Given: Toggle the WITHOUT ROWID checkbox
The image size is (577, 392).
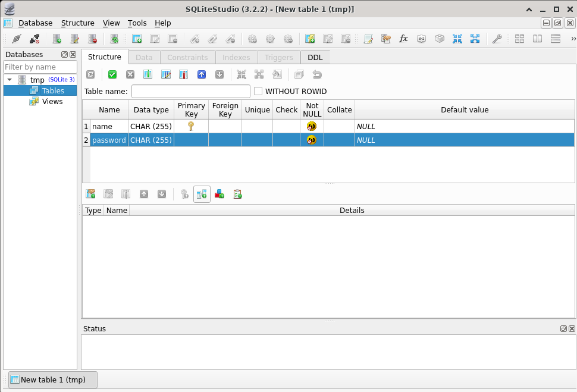Looking at the screenshot, I should (258, 91).
